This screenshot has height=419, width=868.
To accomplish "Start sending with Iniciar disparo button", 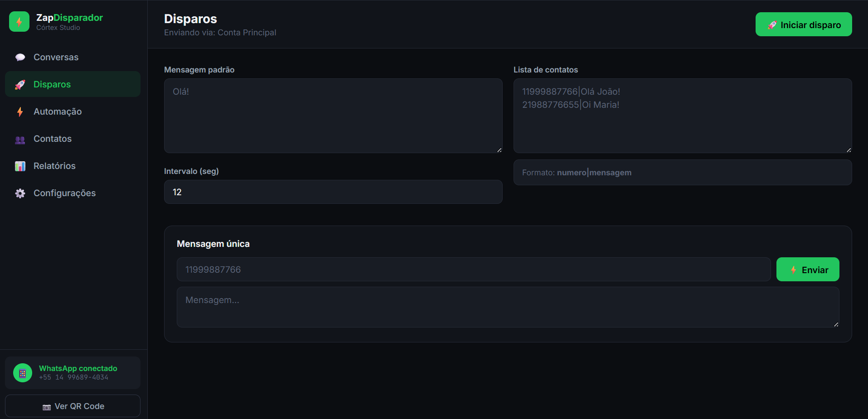I will pyautogui.click(x=804, y=24).
